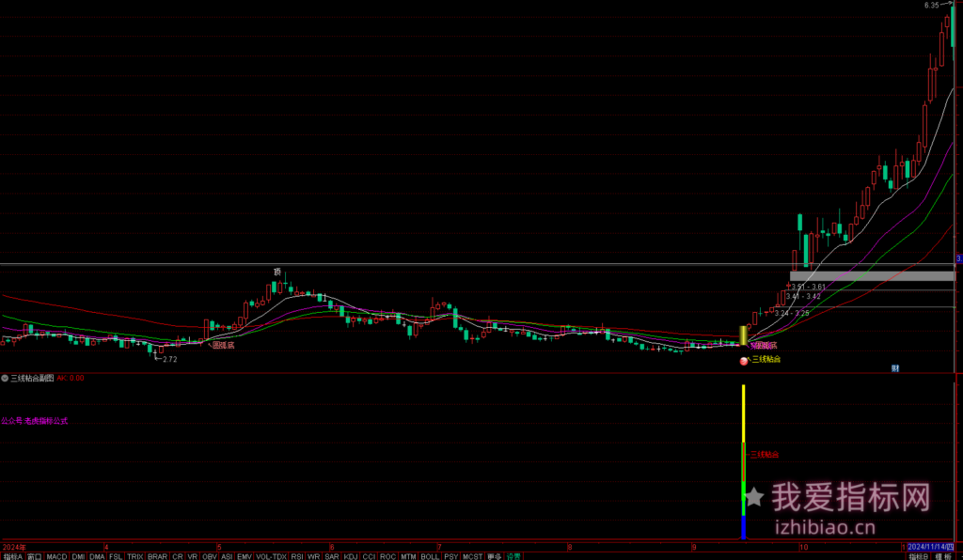Click the red 三线粘合 label in sub-chart

click(x=765, y=455)
